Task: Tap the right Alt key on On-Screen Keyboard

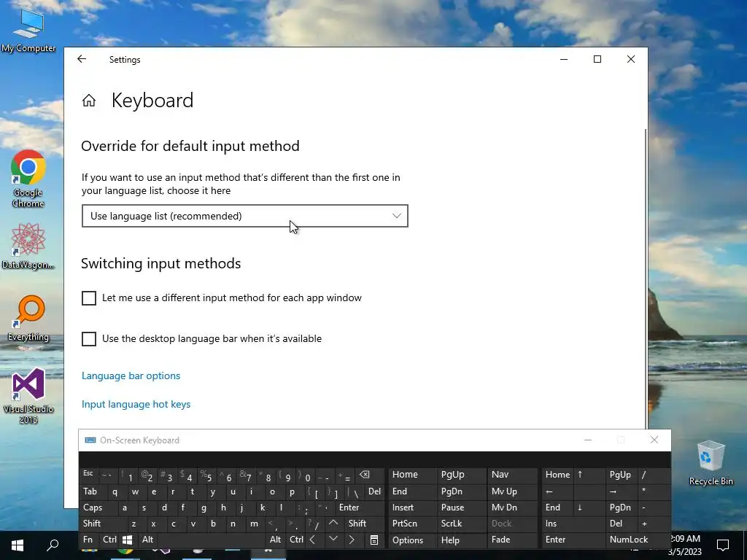Action: pyautogui.click(x=275, y=540)
